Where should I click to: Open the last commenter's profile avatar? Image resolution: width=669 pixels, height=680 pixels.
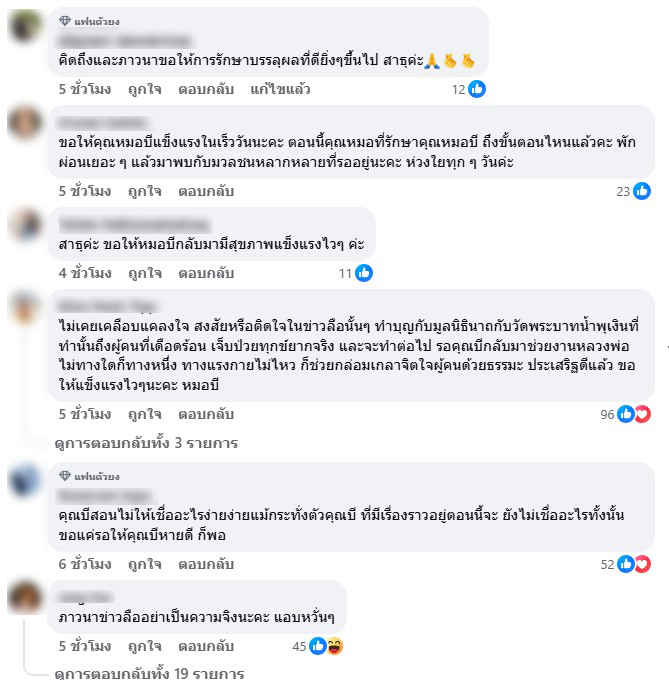pos(25,597)
